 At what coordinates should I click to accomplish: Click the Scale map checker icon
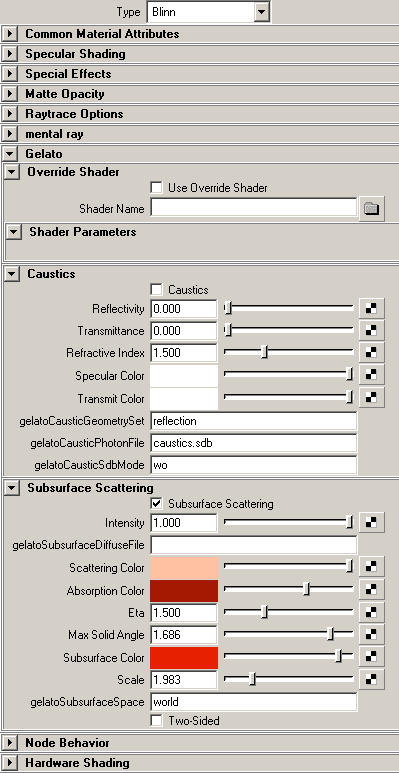[x=371, y=679]
